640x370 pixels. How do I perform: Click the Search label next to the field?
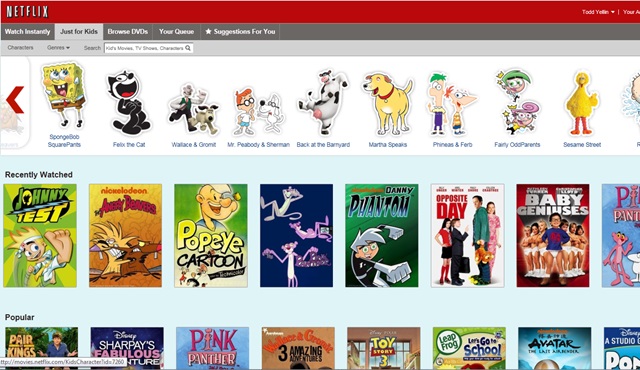[x=92, y=48]
